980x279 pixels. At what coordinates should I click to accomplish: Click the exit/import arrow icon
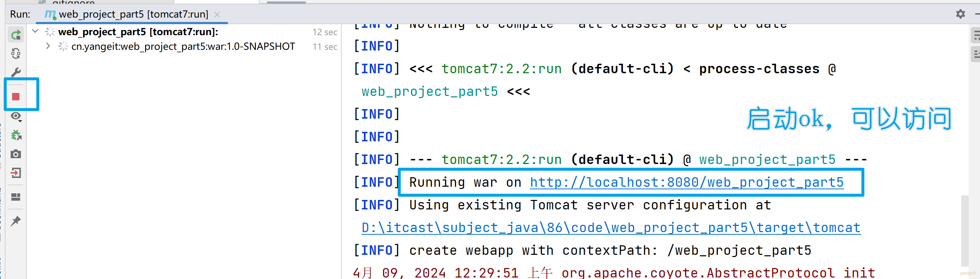16,173
